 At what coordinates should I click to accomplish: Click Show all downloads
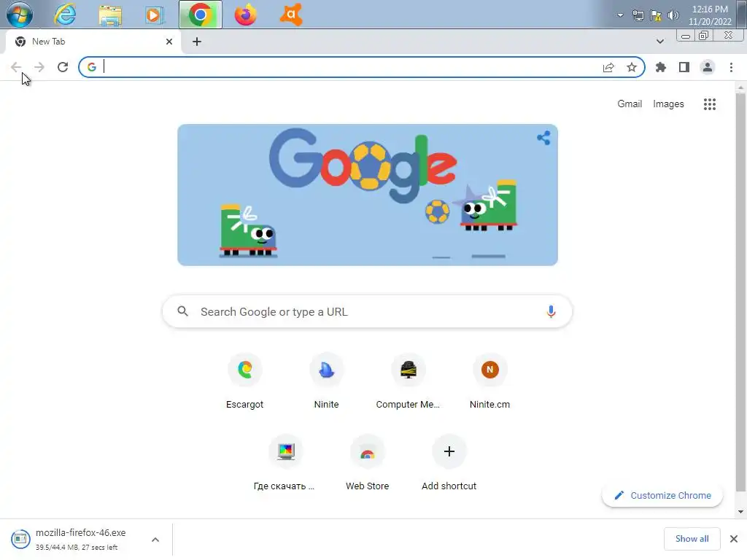[x=692, y=539]
